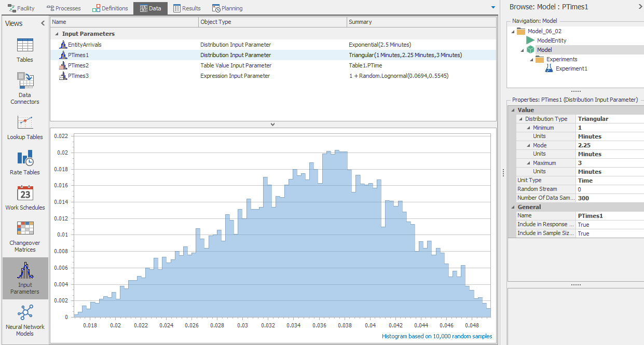Click Model cube icon in navigation
644x345 pixels.
tap(530, 50)
